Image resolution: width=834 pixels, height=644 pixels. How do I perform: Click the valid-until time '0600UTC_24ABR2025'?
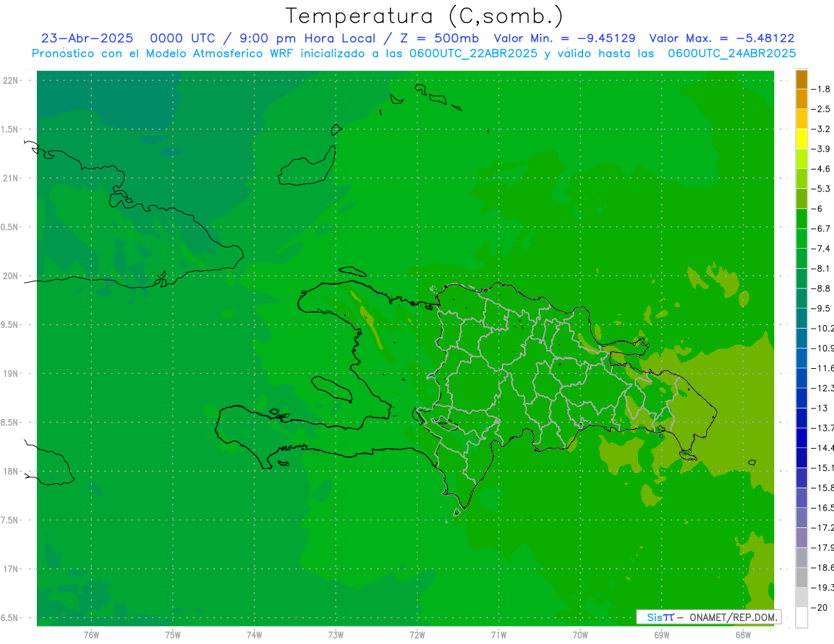pos(732,53)
